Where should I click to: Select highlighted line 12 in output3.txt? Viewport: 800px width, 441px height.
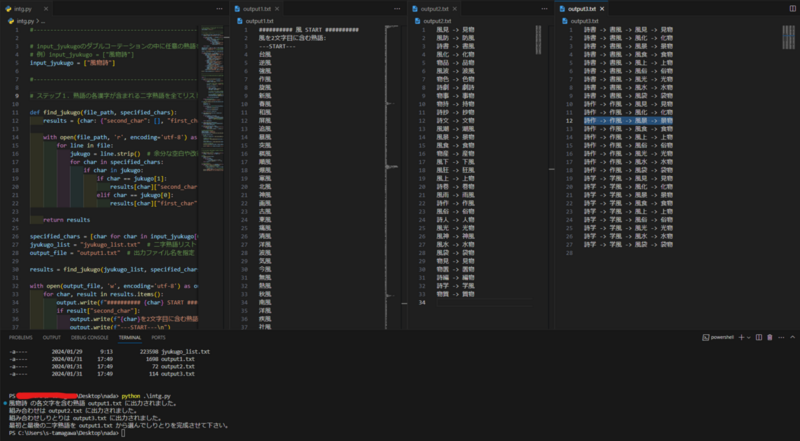point(629,120)
